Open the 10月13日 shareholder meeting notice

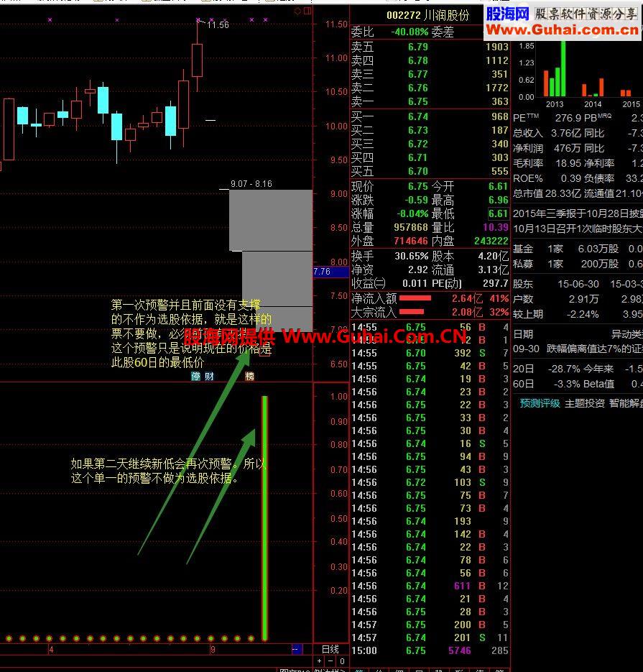(578, 229)
